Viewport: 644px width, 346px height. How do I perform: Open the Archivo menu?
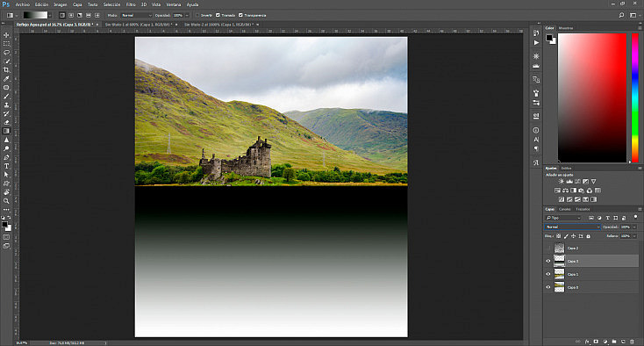[23, 4]
